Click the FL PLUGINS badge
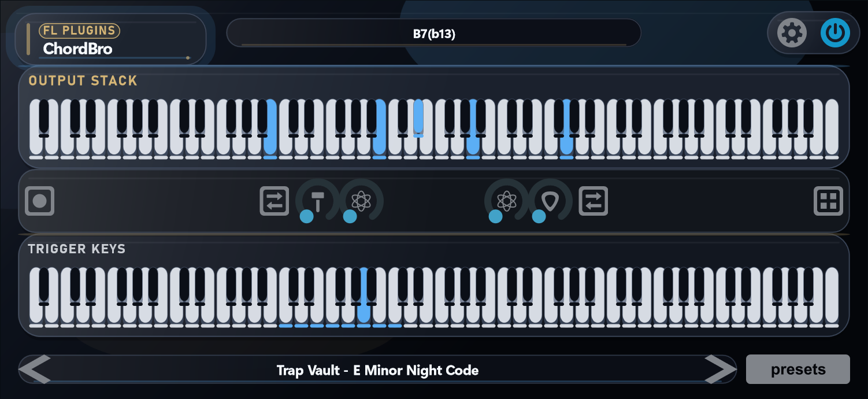The image size is (868, 399). pos(79,31)
